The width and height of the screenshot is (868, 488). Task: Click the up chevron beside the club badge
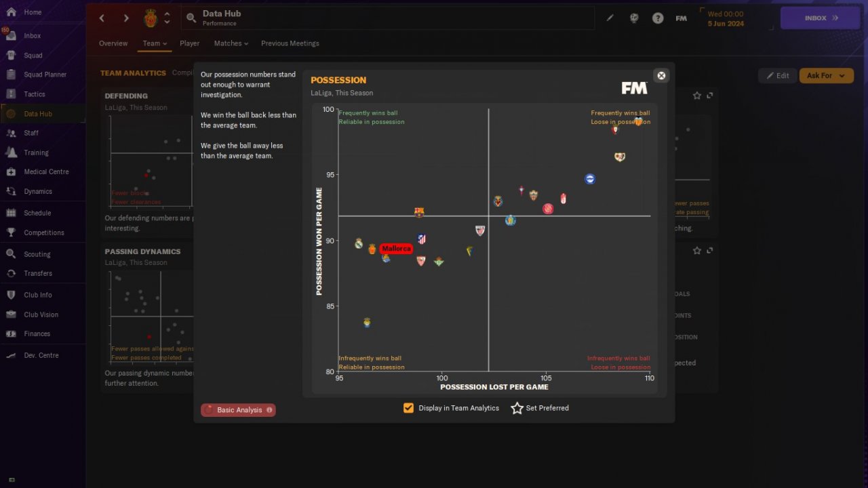(x=167, y=14)
